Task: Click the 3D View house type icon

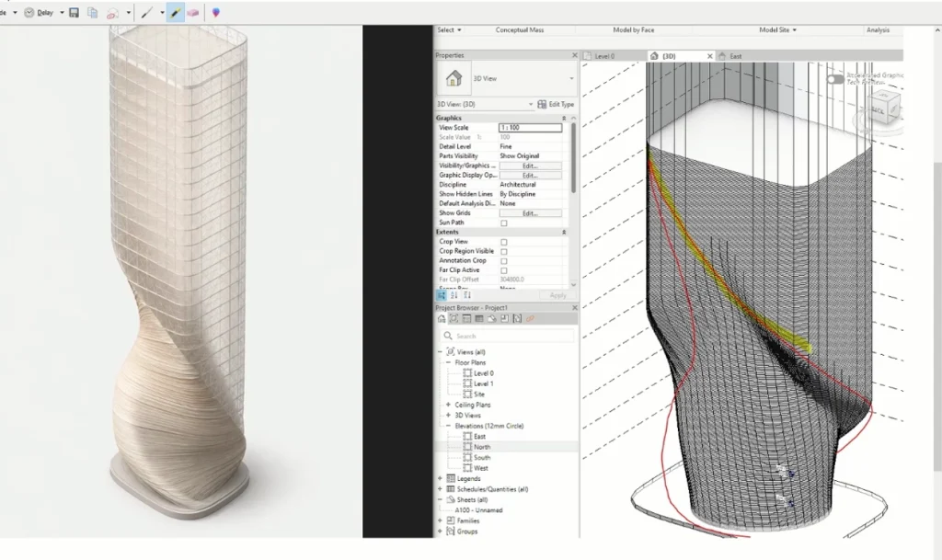Action: coord(454,79)
